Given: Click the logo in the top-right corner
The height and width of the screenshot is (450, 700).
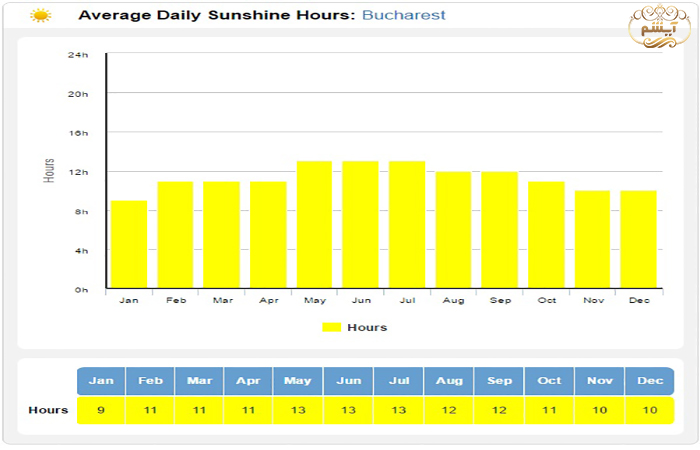Looking at the screenshot, I should click(x=658, y=29).
